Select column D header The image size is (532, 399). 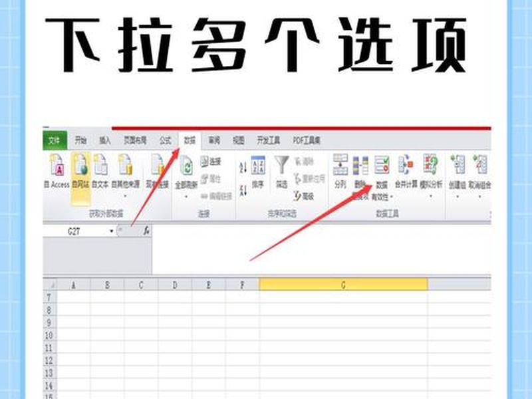(x=175, y=285)
